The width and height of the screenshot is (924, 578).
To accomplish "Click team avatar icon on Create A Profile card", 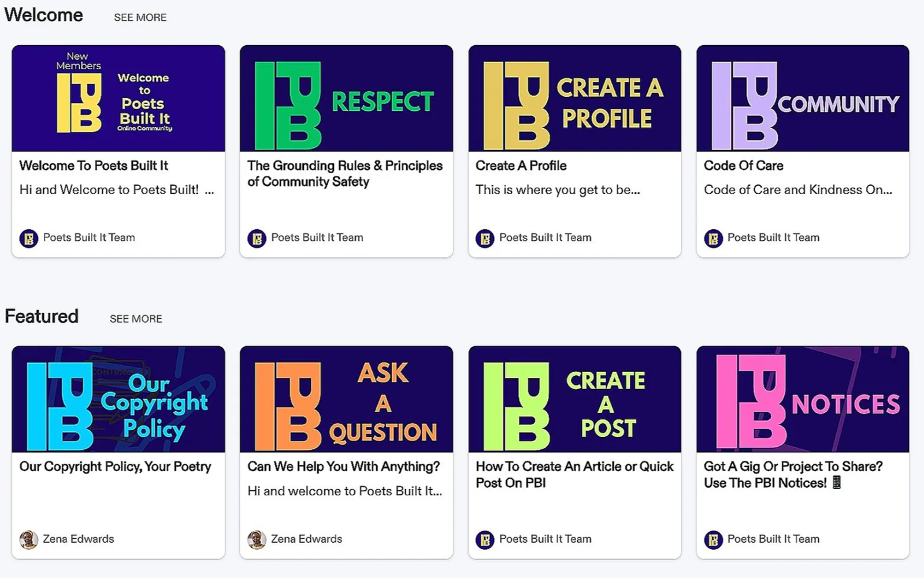I will point(485,238).
